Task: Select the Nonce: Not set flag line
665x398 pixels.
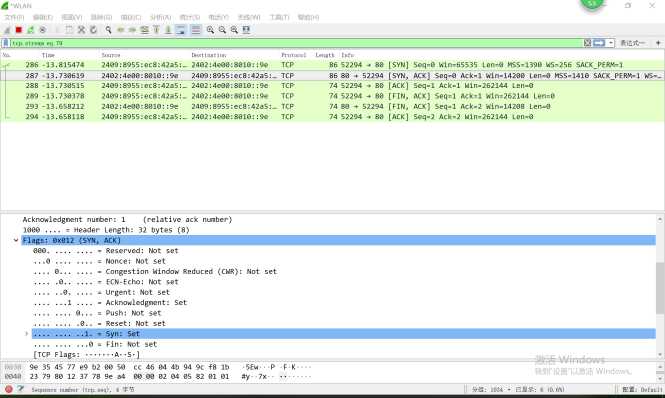Action: 99,261
